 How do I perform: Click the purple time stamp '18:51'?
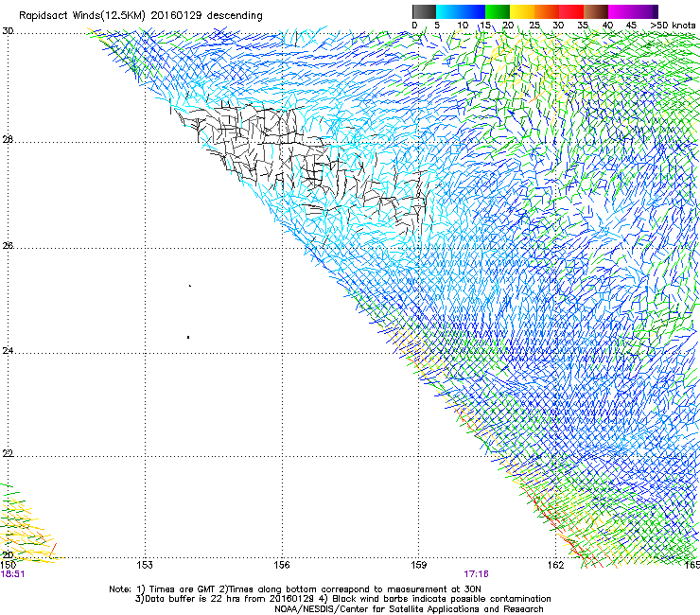tap(12, 574)
